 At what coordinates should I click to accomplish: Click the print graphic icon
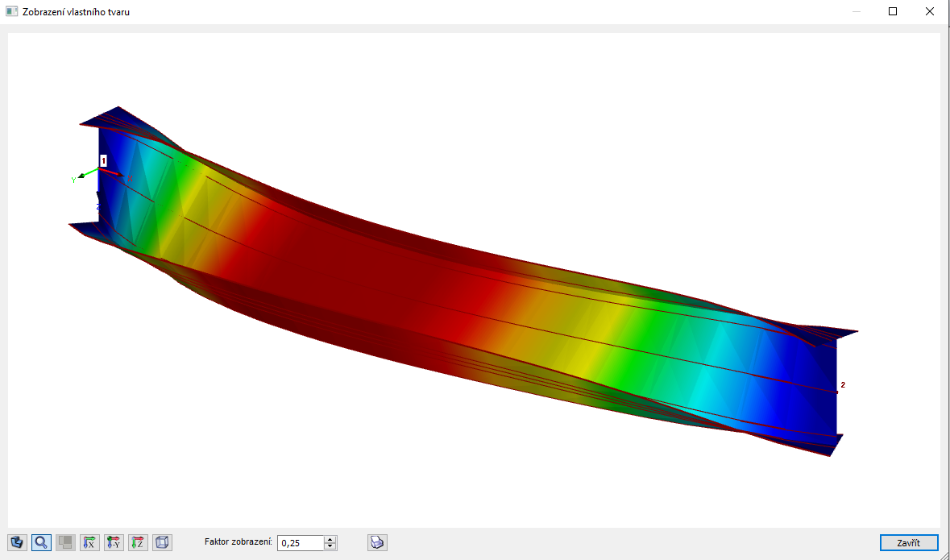pos(377,542)
